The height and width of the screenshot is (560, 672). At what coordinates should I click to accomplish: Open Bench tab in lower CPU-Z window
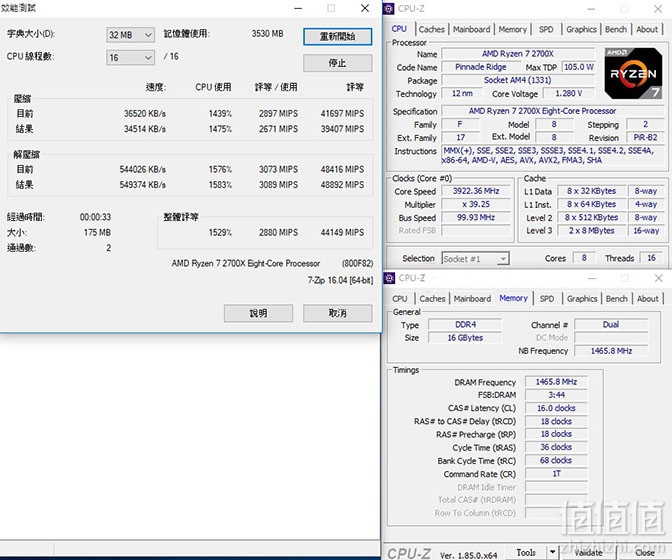click(617, 299)
